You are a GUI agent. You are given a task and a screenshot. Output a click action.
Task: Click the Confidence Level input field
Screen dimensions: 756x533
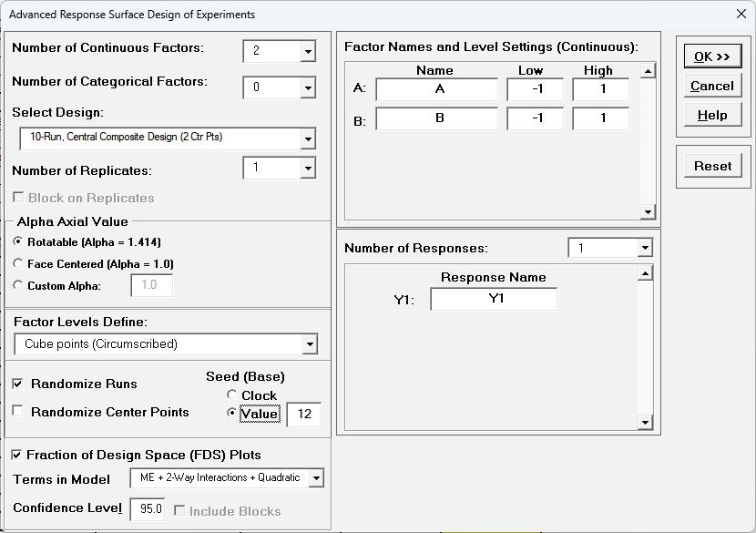click(x=148, y=509)
